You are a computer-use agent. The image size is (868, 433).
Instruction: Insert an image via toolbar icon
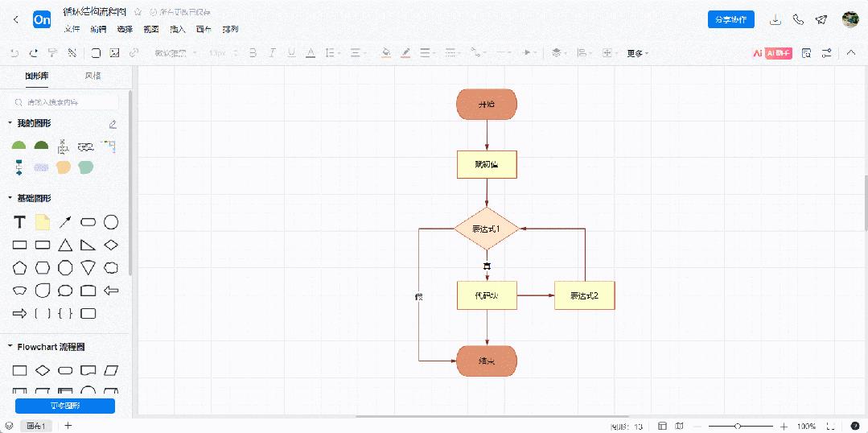coord(114,53)
